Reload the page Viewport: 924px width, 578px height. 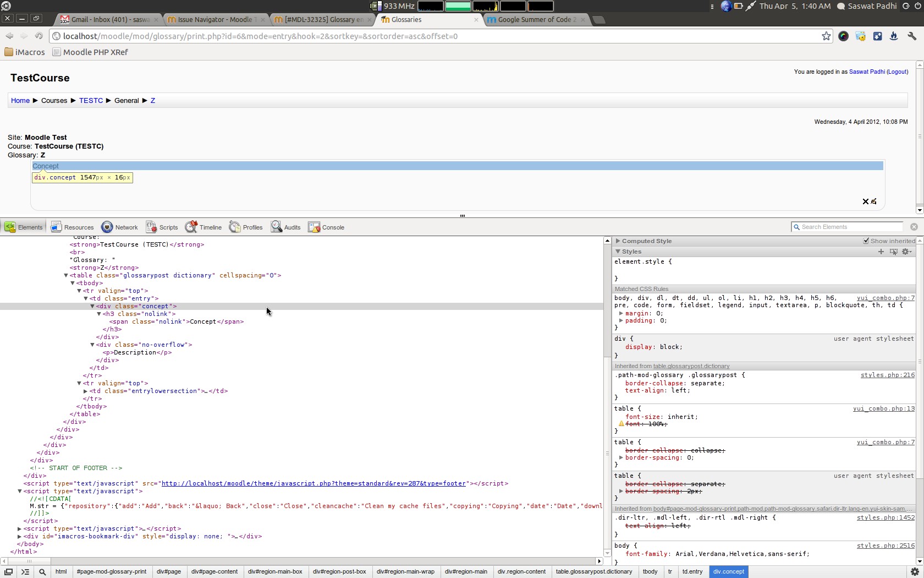pyautogui.click(x=38, y=36)
